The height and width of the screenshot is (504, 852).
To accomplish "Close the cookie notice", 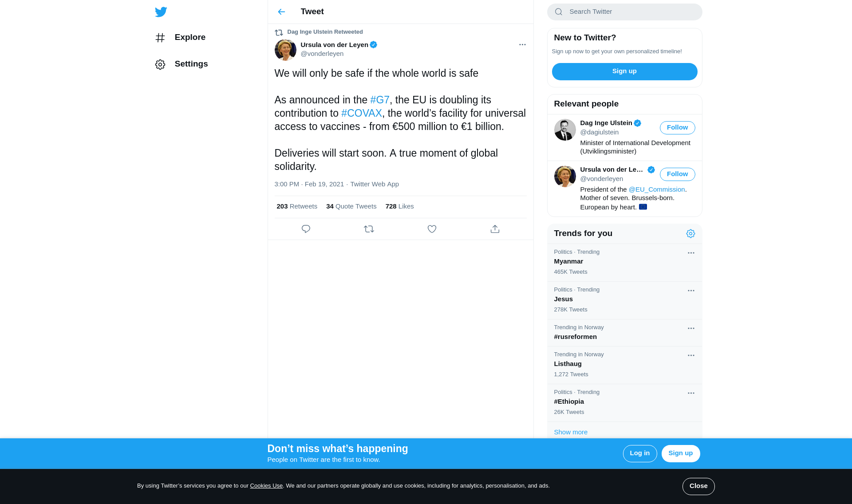I will click(x=698, y=486).
